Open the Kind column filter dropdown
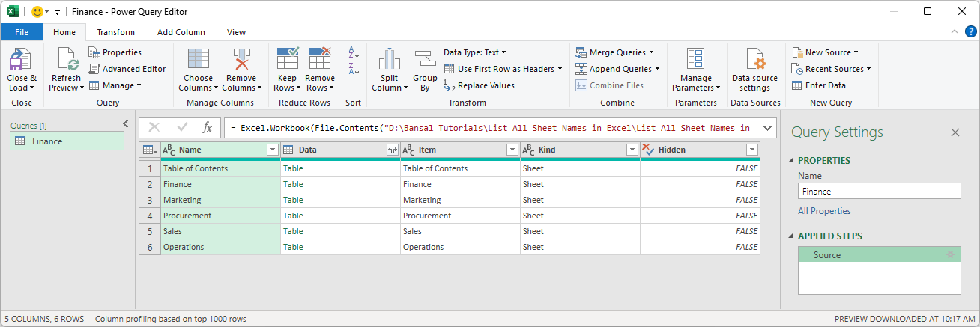Image resolution: width=980 pixels, height=327 pixels. coord(632,150)
